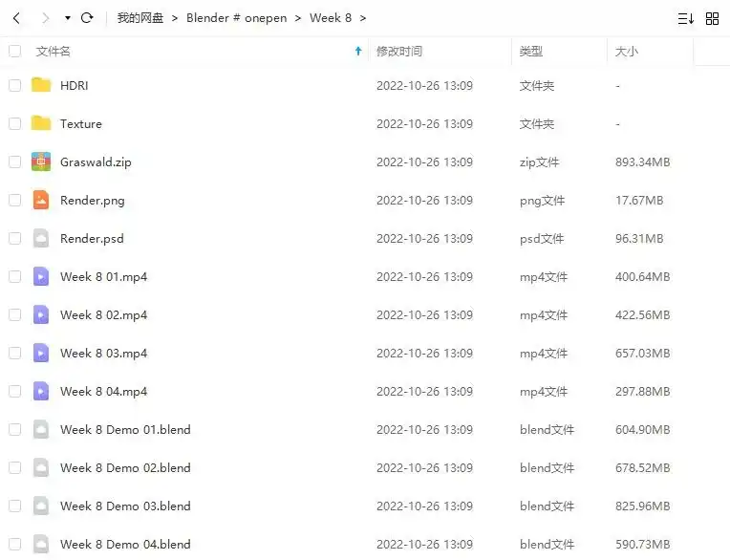Go to 我的网盘 in breadcrumb
This screenshot has height=560, width=730.
pyautogui.click(x=140, y=18)
